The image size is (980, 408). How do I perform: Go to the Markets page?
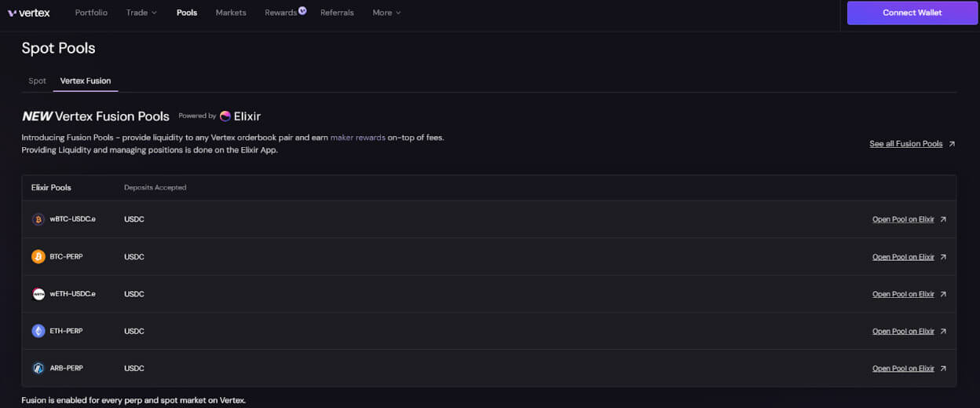pos(231,13)
